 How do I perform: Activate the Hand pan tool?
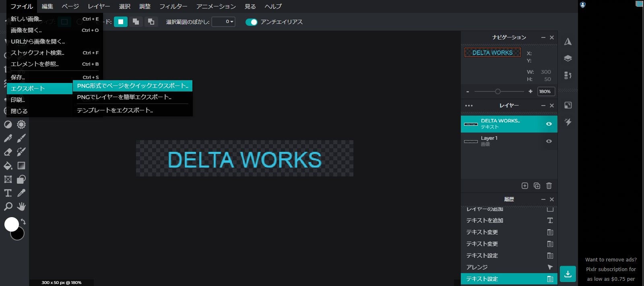(21, 207)
